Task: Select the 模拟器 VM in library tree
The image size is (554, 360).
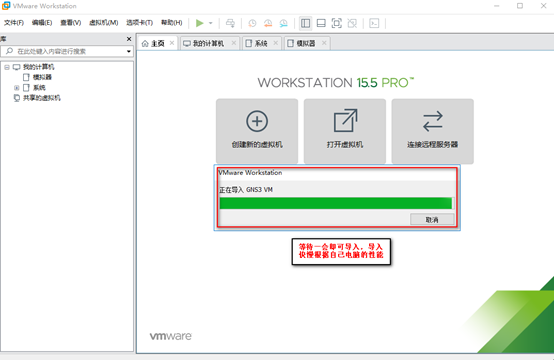Action: [42, 77]
